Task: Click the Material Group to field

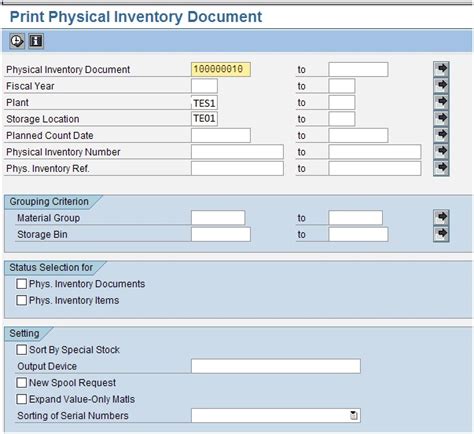Action: point(355,218)
